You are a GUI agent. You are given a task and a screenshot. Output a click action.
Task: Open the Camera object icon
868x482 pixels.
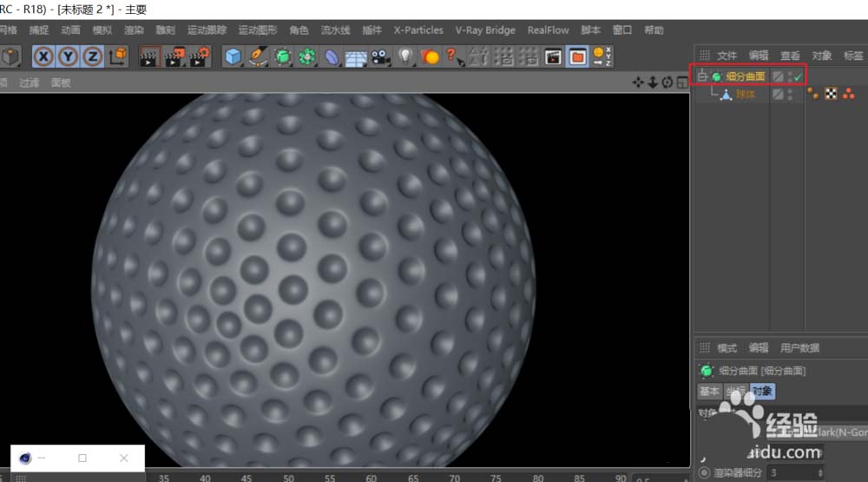(x=380, y=57)
